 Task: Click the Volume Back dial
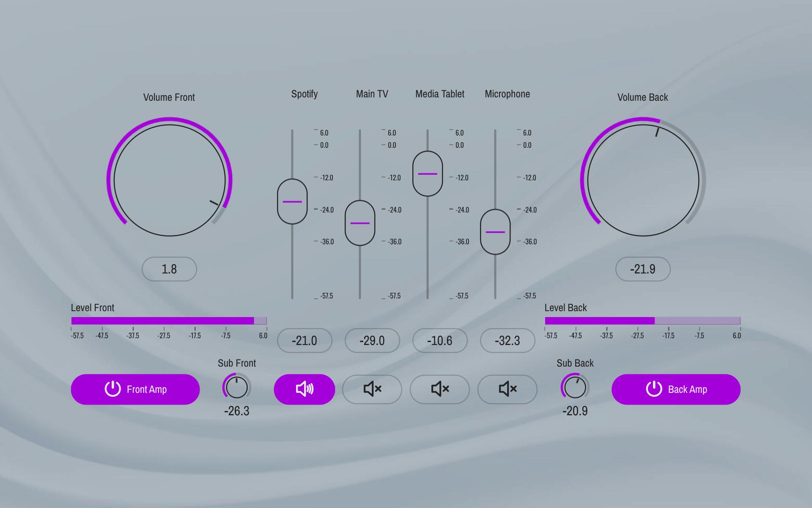[643, 180]
